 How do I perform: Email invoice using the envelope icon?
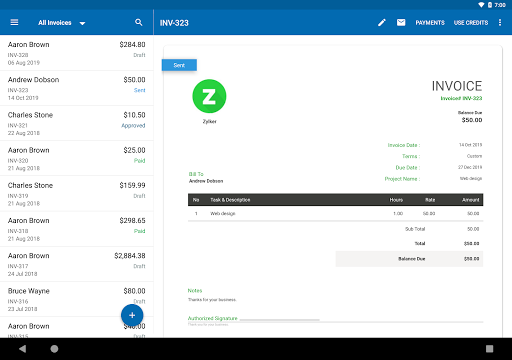(x=401, y=22)
